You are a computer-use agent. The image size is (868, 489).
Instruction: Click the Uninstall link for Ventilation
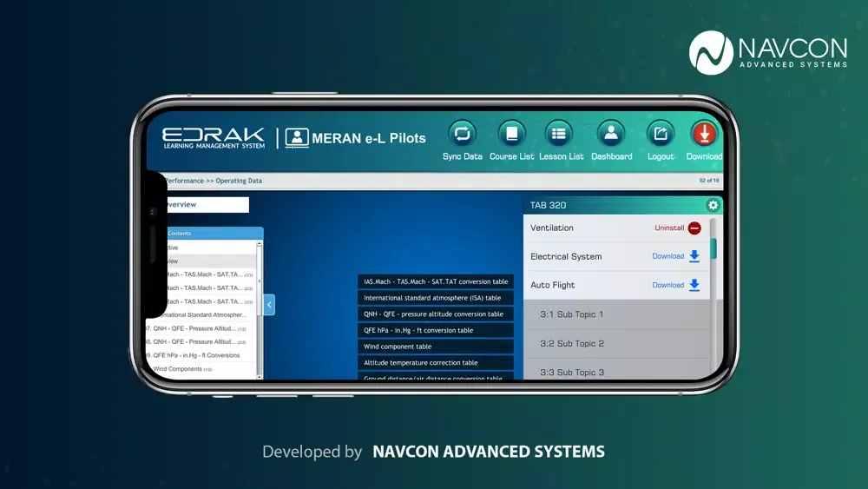[x=668, y=228]
